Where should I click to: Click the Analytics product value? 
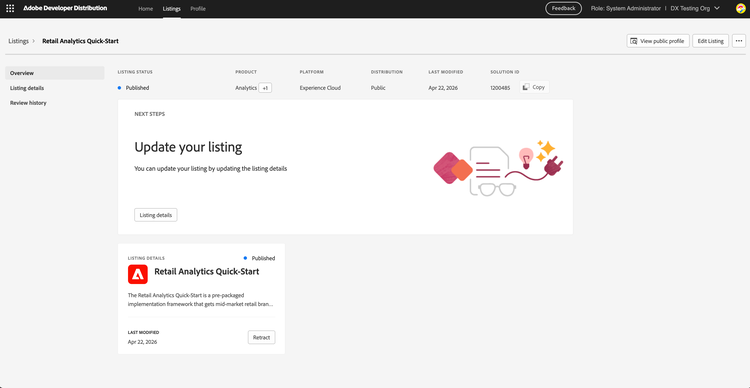(246, 88)
